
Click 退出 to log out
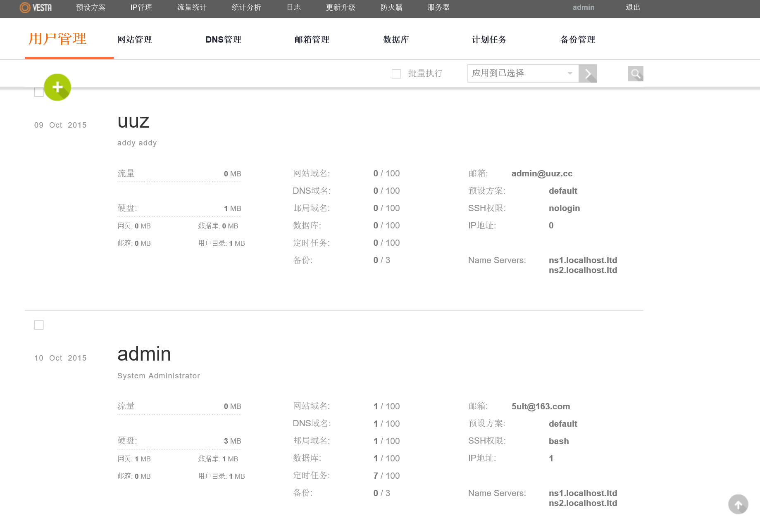[632, 7]
